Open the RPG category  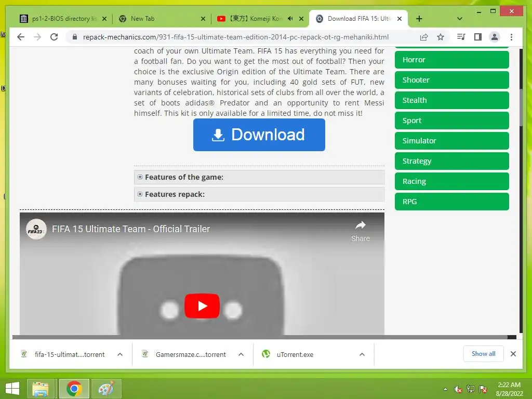point(452,202)
